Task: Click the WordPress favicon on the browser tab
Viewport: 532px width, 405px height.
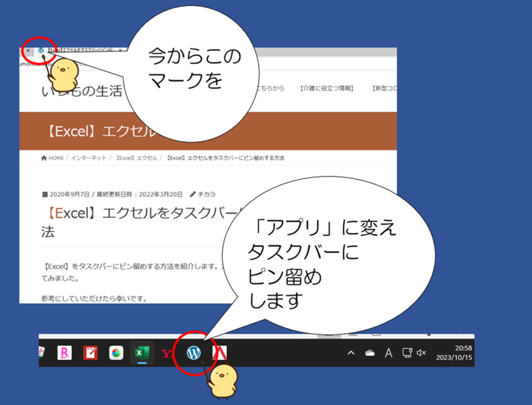Action: (x=41, y=50)
